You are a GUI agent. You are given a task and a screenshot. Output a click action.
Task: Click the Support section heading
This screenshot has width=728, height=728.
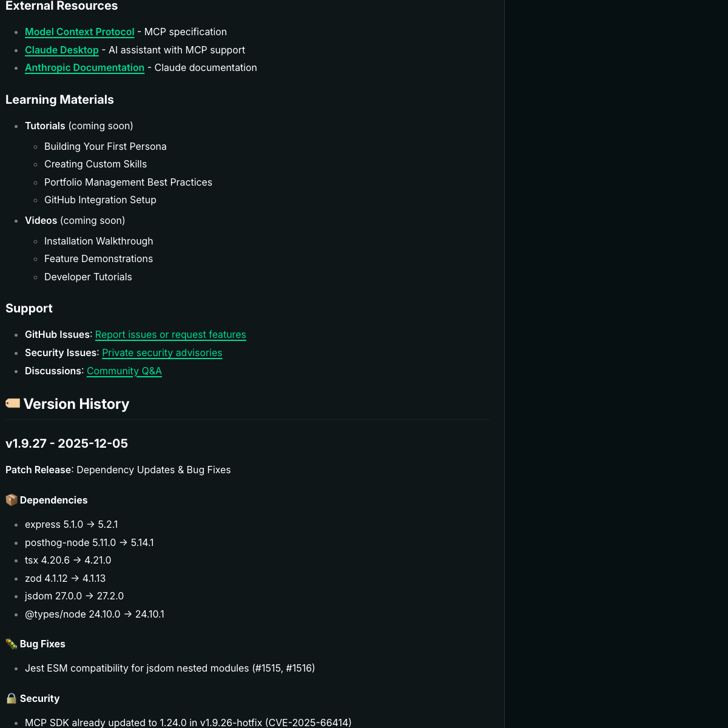29,309
